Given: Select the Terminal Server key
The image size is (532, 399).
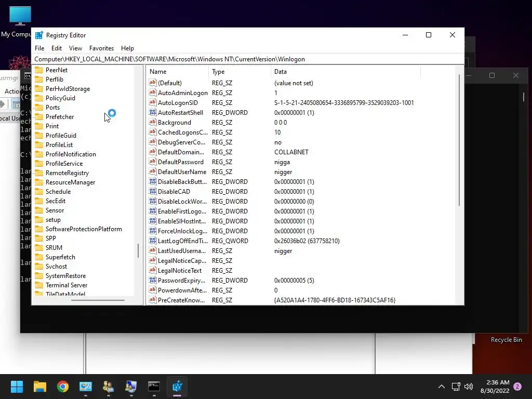Looking at the screenshot, I should pos(66,285).
